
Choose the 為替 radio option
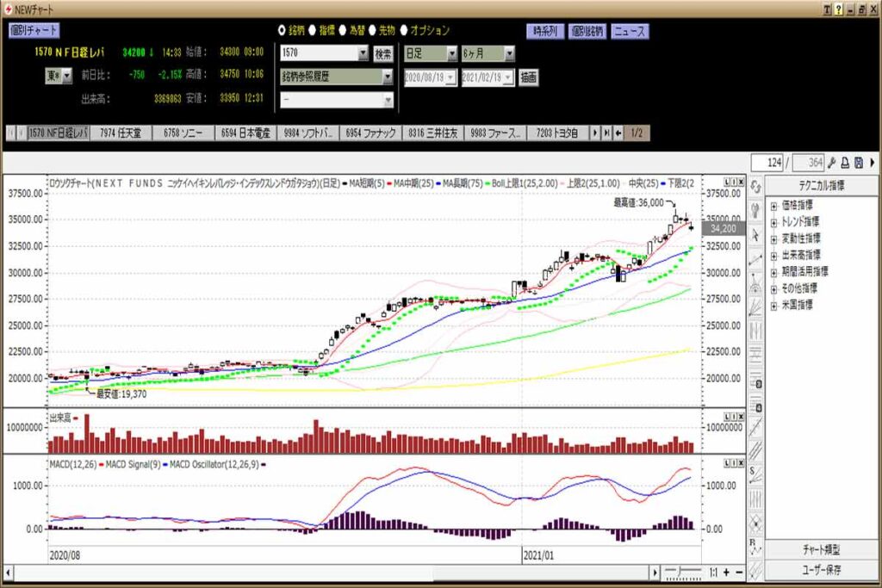click(x=341, y=30)
